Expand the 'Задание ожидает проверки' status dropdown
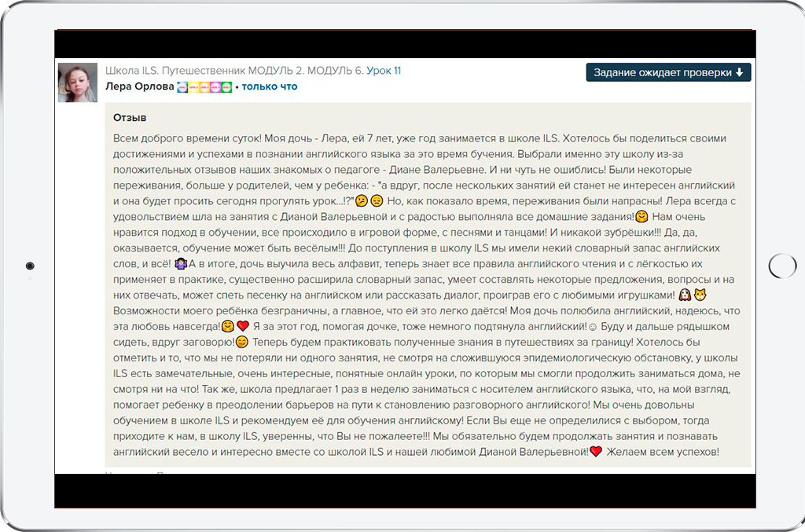805x532 pixels. click(667, 72)
